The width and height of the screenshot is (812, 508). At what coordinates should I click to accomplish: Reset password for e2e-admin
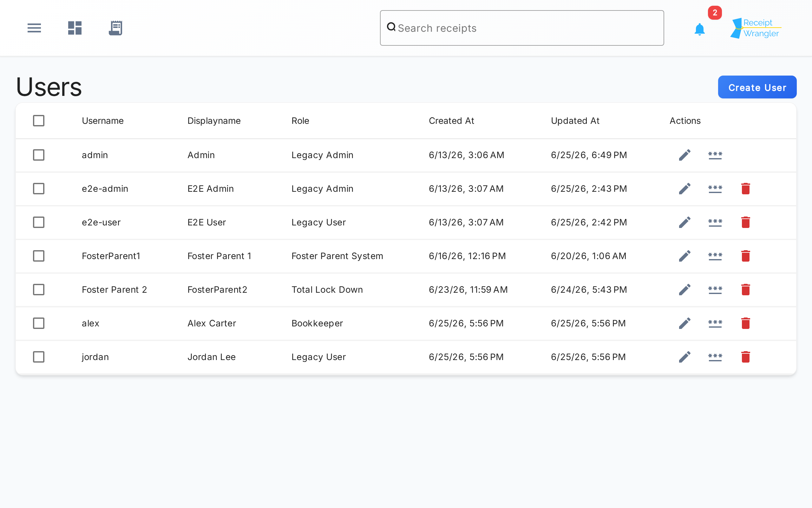pyautogui.click(x=715, y=189)
